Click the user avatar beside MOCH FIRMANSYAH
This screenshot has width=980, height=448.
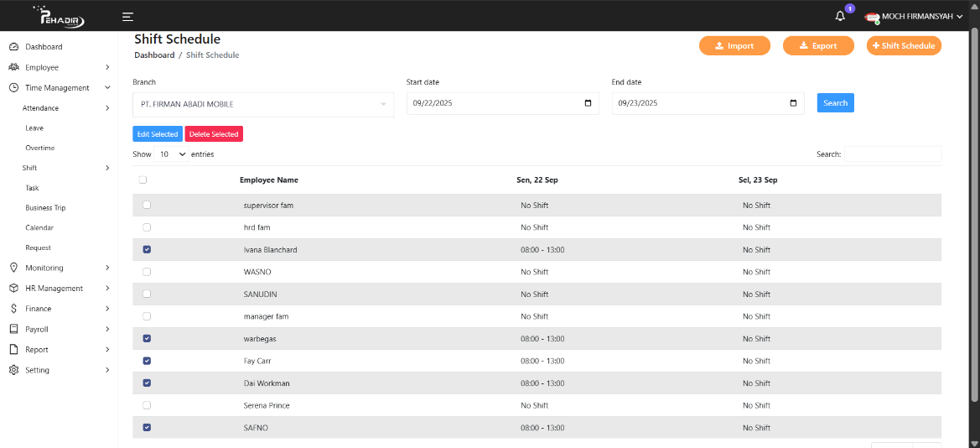click(x=872, y=18)
